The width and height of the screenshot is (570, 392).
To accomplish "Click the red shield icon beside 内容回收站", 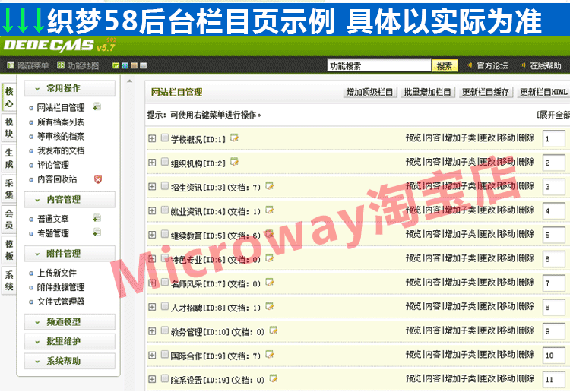I will tap(98, 179).
